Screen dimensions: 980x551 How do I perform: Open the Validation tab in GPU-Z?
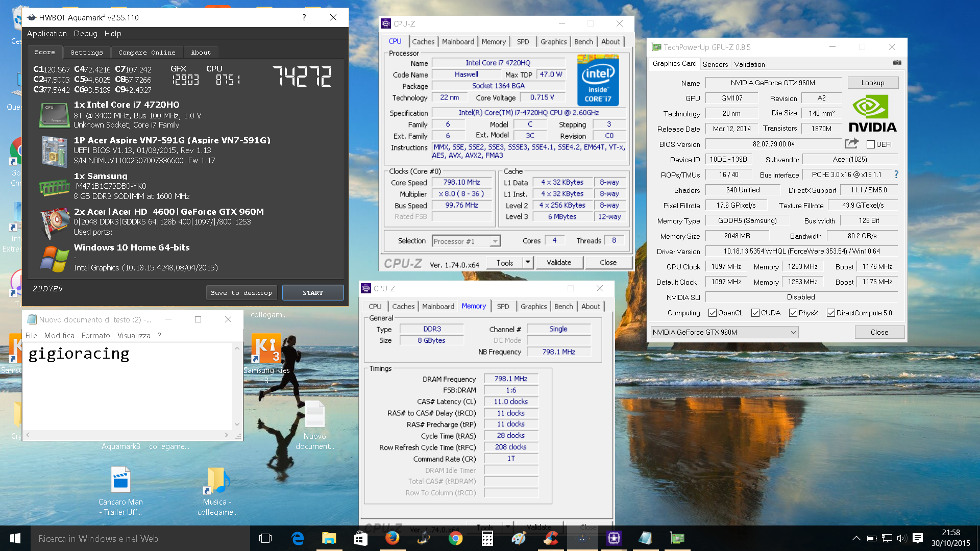pos(749,64)
